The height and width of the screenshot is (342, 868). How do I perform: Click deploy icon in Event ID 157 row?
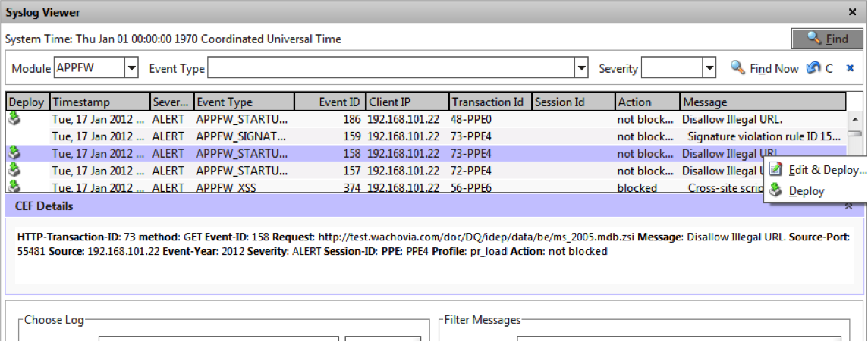[14, 171]
